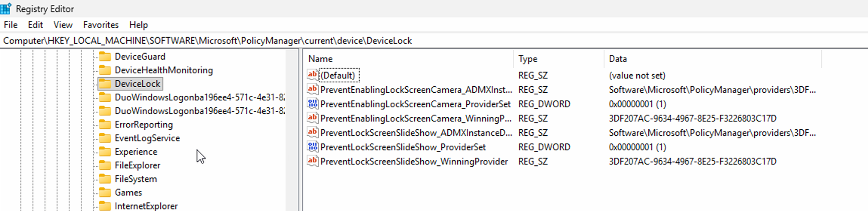Open the File menu

click(11, 25)
